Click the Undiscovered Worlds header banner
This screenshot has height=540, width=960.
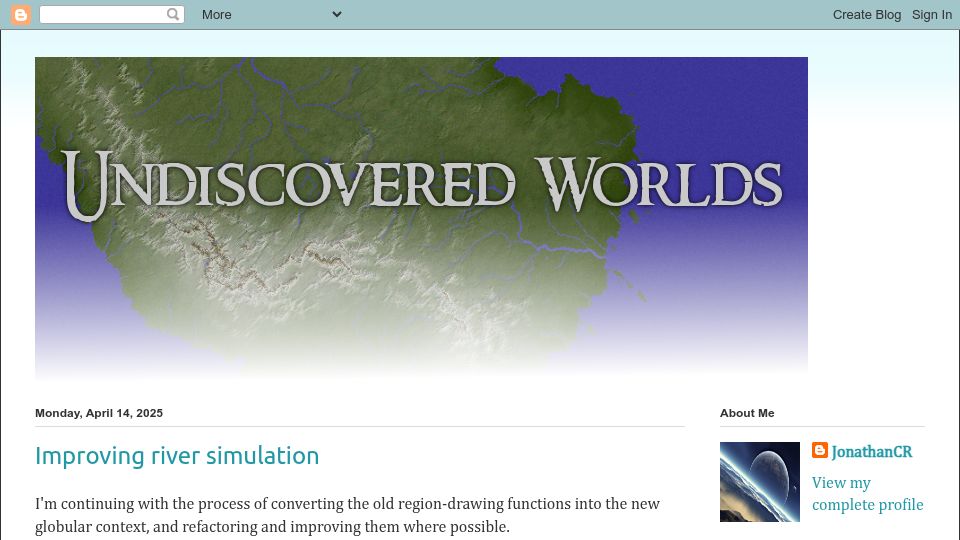(421, 217)
